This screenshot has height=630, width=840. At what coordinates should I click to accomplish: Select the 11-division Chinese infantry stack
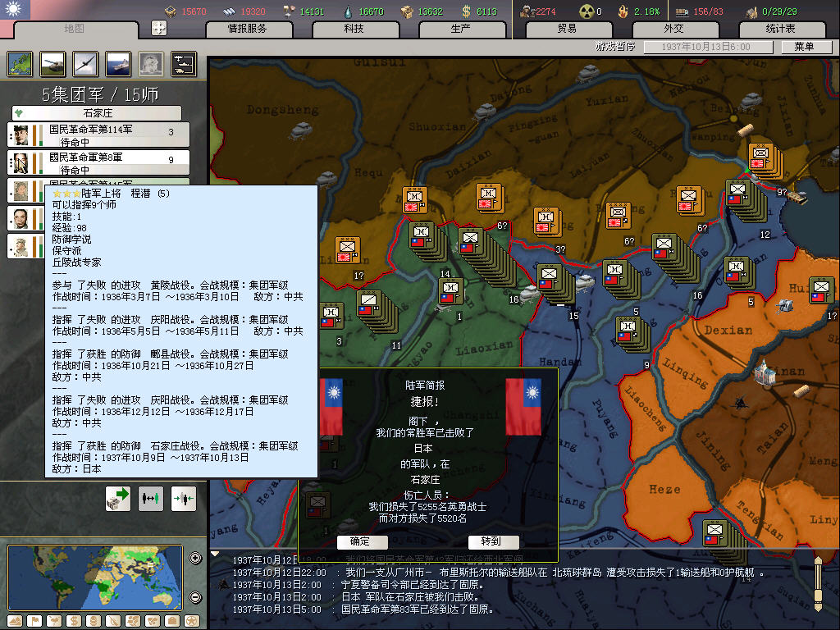click(x=377, y=311)
